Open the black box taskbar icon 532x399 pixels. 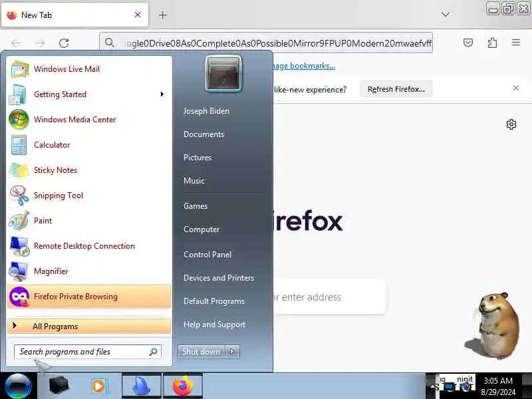click(59, 386)
